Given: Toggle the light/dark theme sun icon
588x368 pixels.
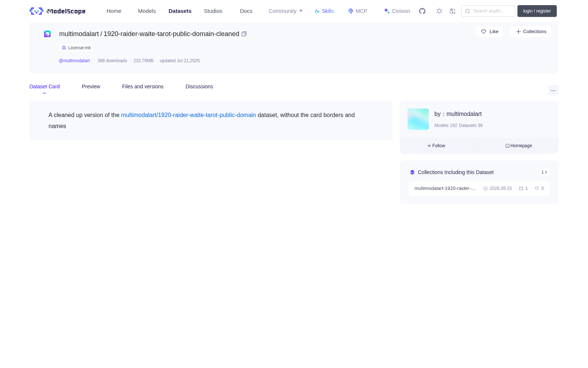Looking at the screenshot, I should tap(439, 11).
